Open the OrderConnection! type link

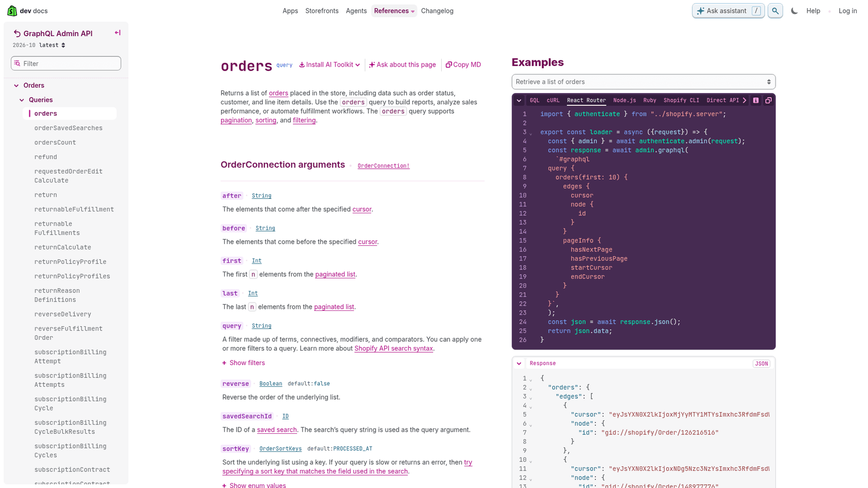click(x=383, y=166)
